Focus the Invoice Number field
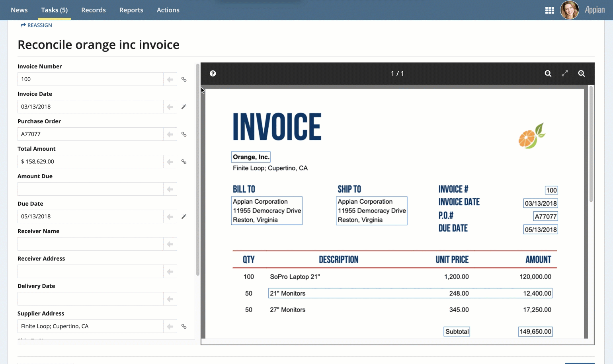This screenshot has width=613, height=364. [x=90, y=79]
